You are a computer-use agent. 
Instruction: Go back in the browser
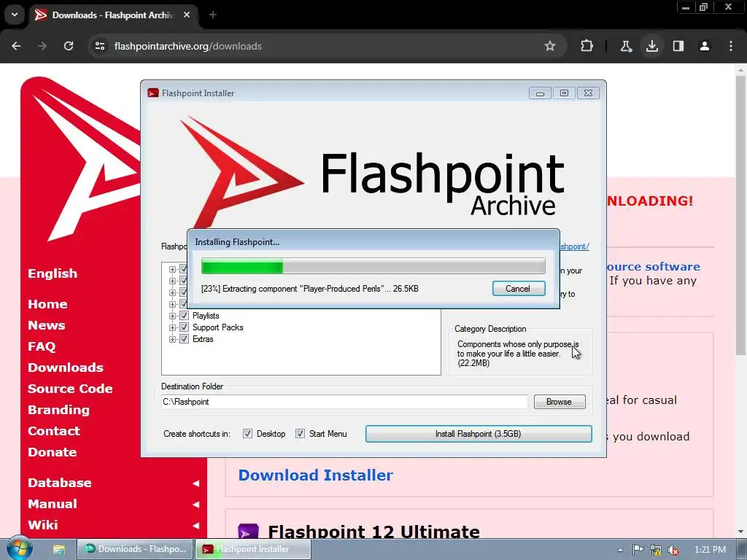click(x=16, y=46)
